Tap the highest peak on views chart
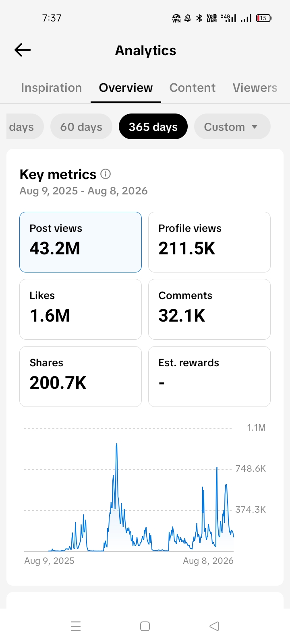The width and height of the screenshot is (290, 644). click(117, 445)
